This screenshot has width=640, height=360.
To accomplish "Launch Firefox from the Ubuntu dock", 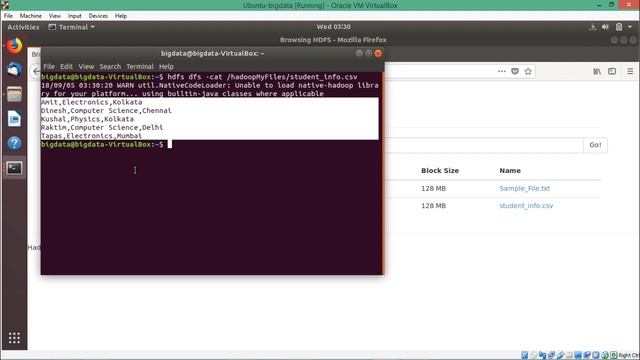I will click(x=14, y=46).
